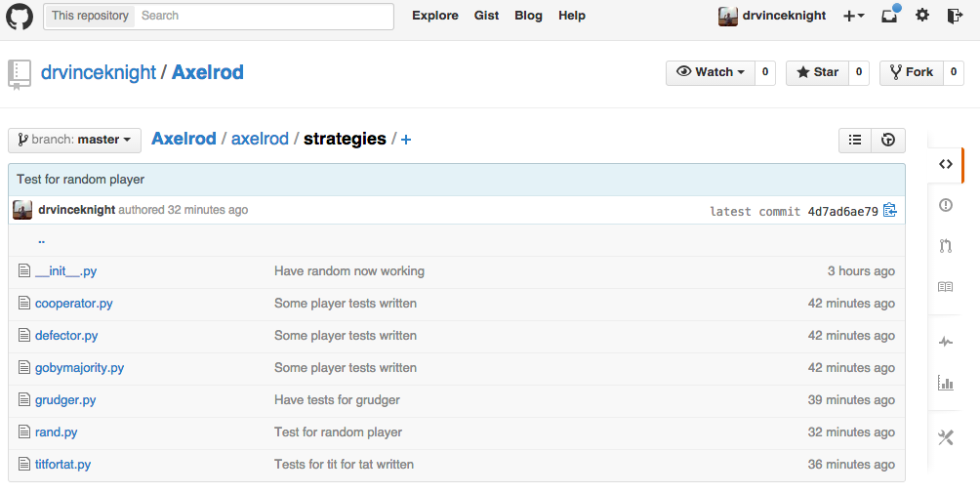Click 'Test for random player' header commit message
This screenshot has height=493, width=980.
pos(81,180)
